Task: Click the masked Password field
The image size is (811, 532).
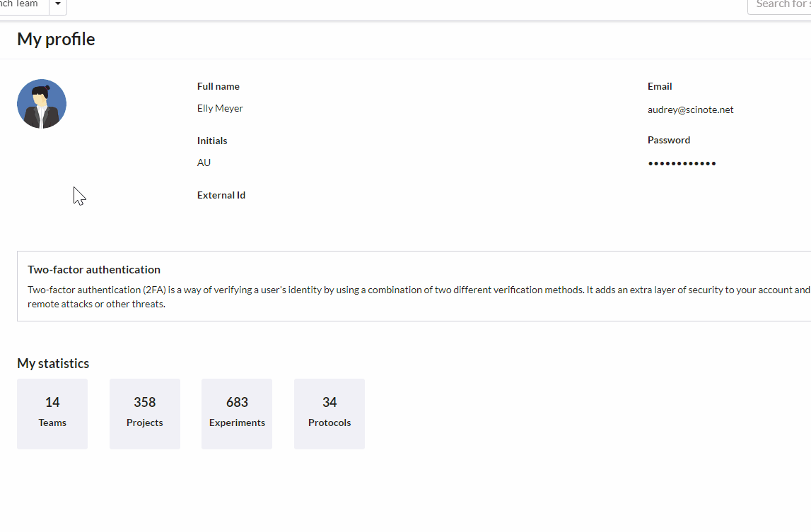Action: coord(682,162)
